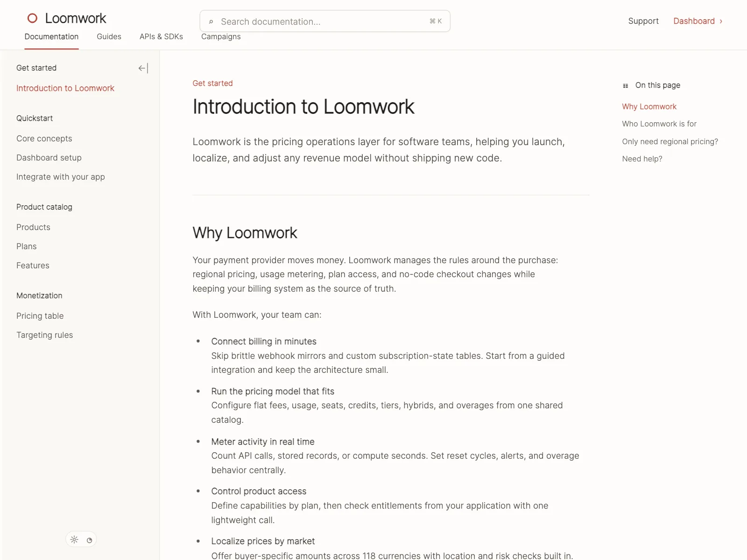Jump to Need help? section

tap(642, 159)
